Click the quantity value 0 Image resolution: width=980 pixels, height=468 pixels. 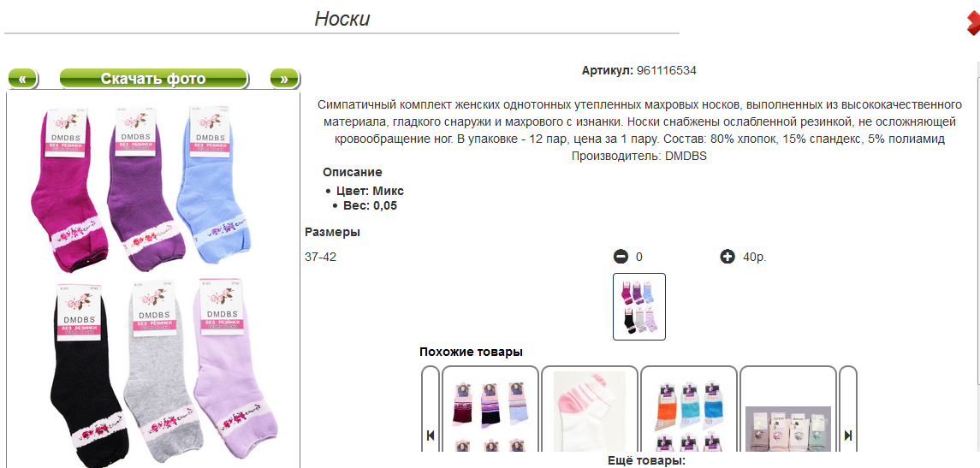pyautogui.click(x=638, y=257)
